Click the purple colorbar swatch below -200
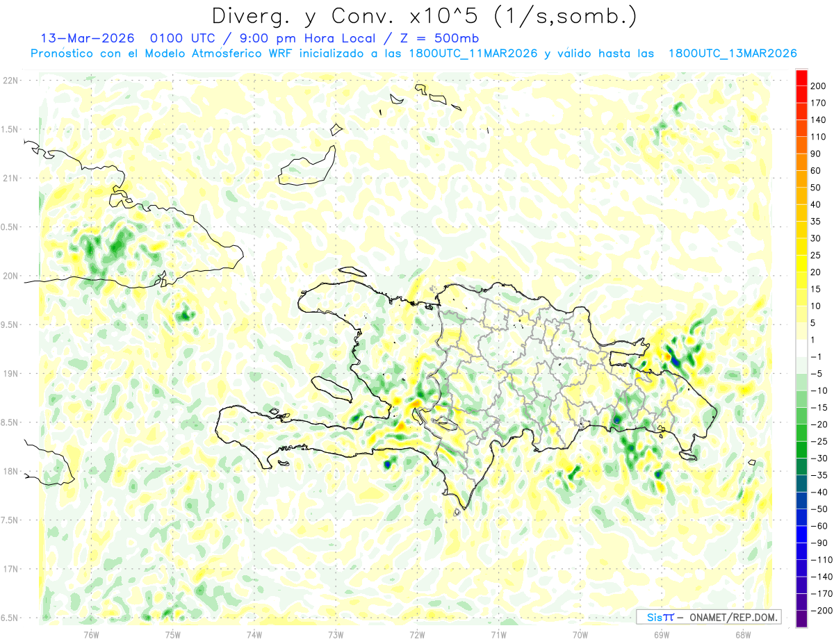The height and width of the screenshot is (644, 834). click(801, 620)
